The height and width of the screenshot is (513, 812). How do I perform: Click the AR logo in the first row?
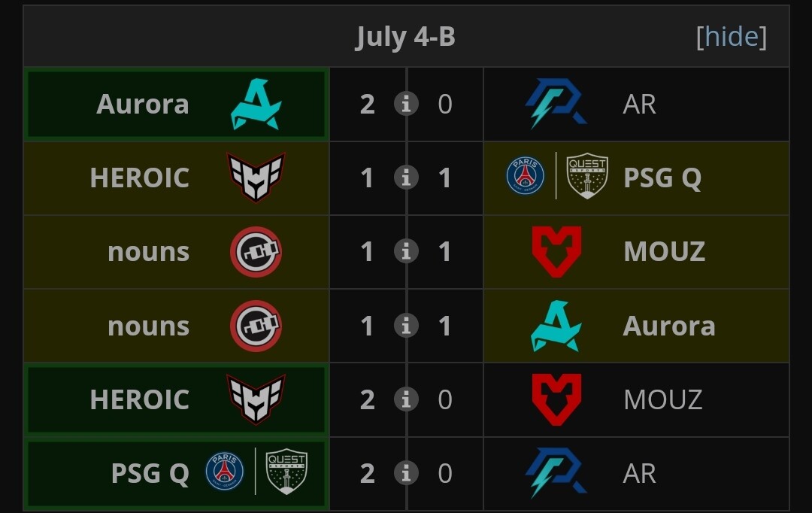pos(556,104)
